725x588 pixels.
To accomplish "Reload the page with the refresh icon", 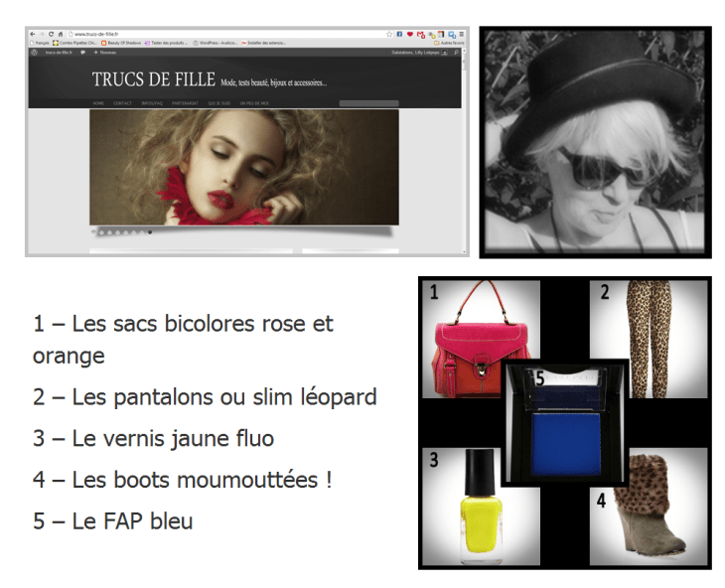I will click(x=51, y=34).
